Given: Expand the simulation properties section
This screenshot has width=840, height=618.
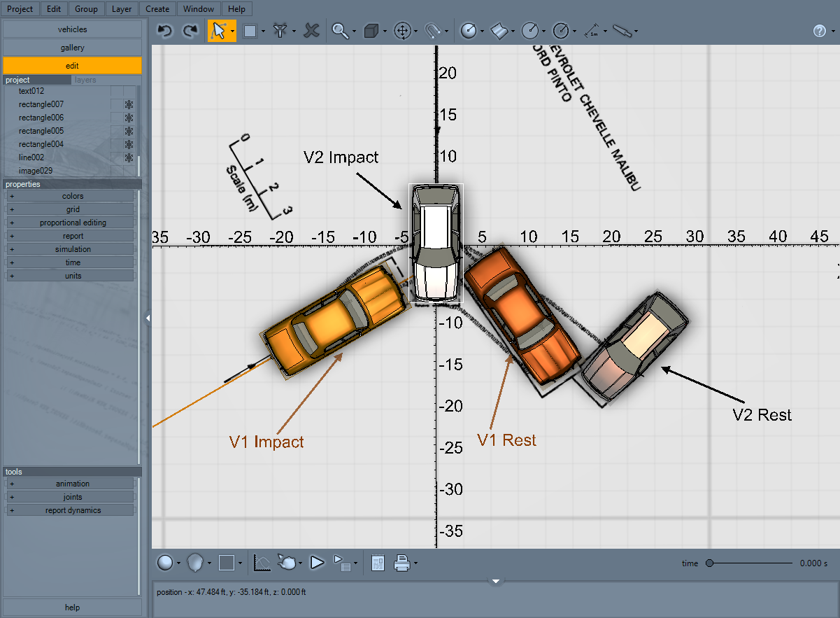Looking at the screenshot, I should pos(10,249).
